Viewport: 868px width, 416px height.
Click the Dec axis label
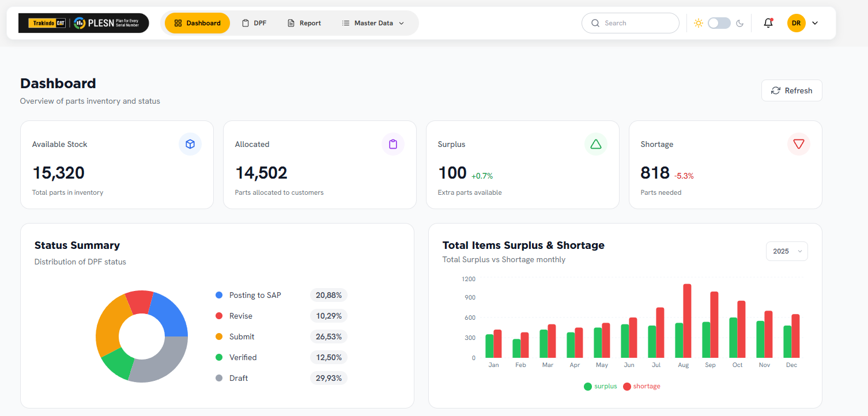click(x=791, y=365)
